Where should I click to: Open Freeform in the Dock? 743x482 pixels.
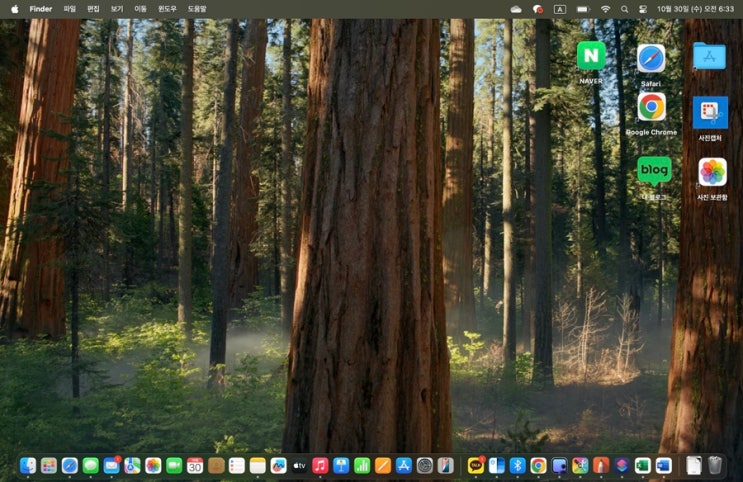click(x=278, y=466)
